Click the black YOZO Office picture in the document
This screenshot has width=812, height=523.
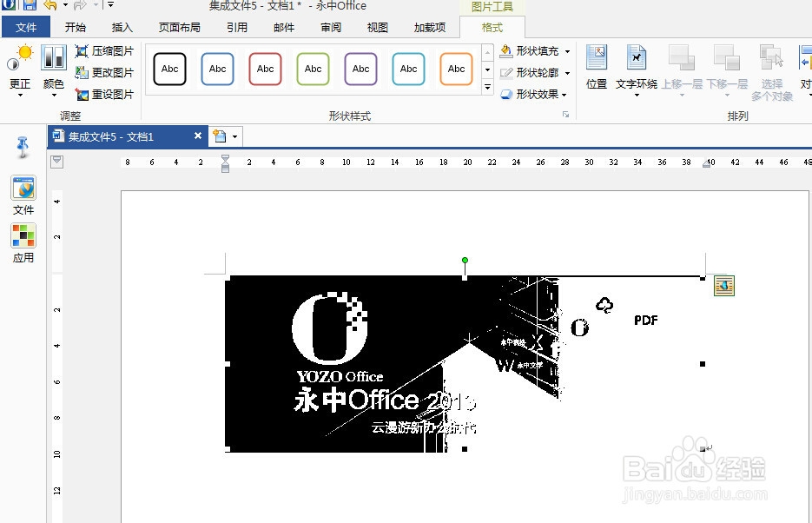pyautogui.click(x=347, y=365)
